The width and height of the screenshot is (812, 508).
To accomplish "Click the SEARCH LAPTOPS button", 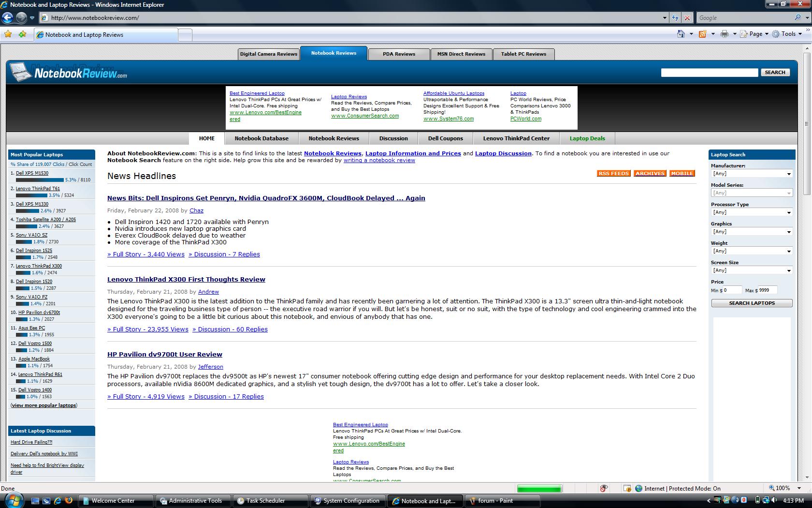I will 752,303.
